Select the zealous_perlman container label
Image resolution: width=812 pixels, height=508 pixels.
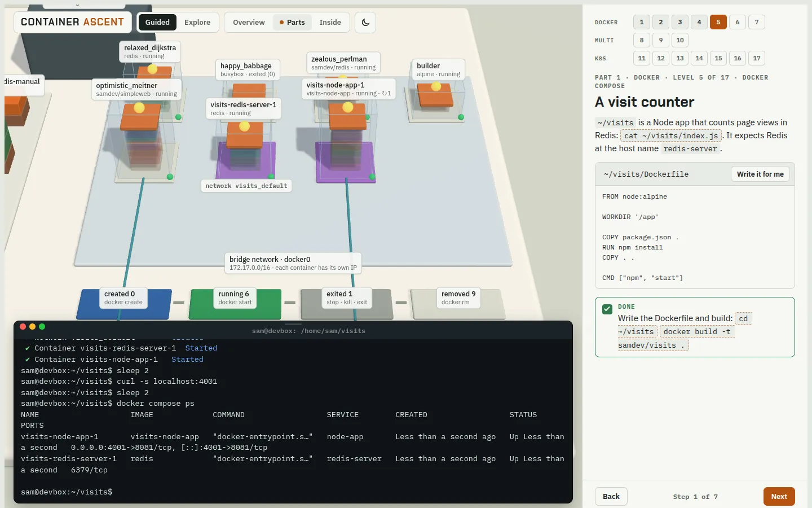pyautogui.click(x=343, y=63)
